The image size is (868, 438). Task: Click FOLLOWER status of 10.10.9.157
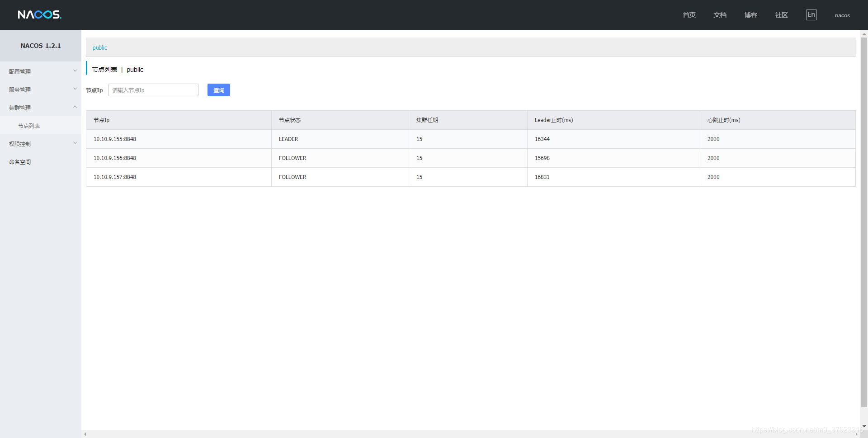coord(292,177)
